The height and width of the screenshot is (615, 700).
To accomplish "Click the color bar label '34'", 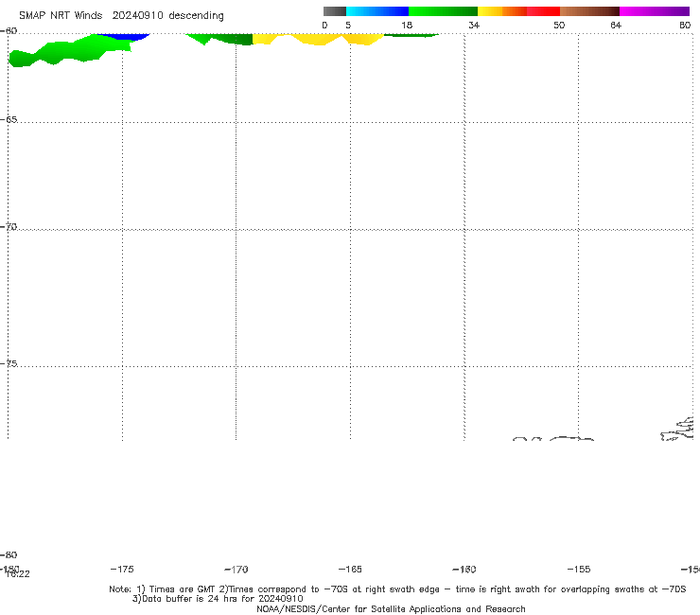I will click(474, 25).
